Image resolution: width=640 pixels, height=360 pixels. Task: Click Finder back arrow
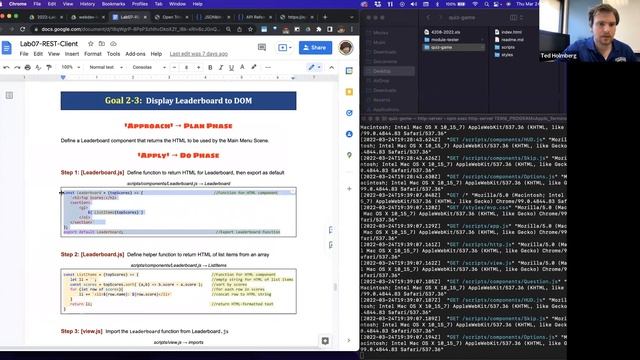pyautogui.click(x=428, y=18)
